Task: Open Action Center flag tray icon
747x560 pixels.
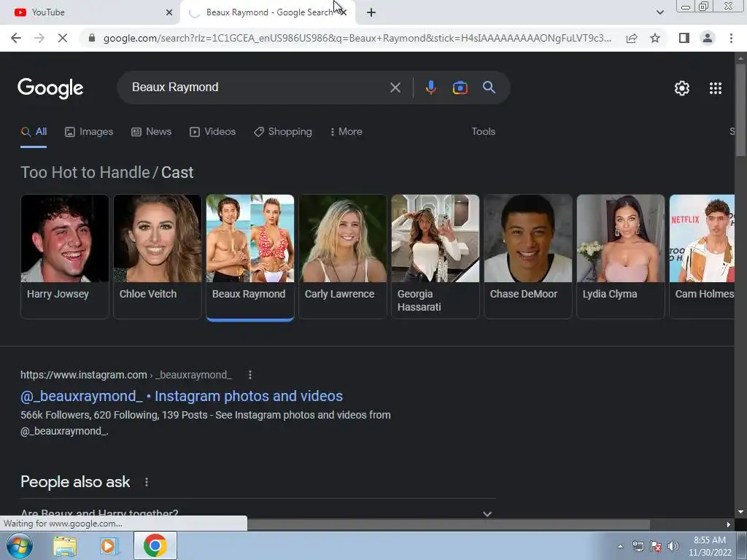Action: 656,546
